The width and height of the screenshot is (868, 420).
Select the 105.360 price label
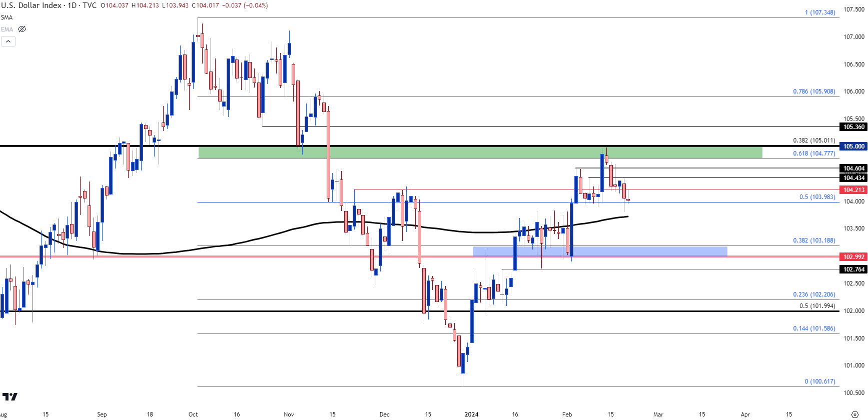[x=854, y=127]
